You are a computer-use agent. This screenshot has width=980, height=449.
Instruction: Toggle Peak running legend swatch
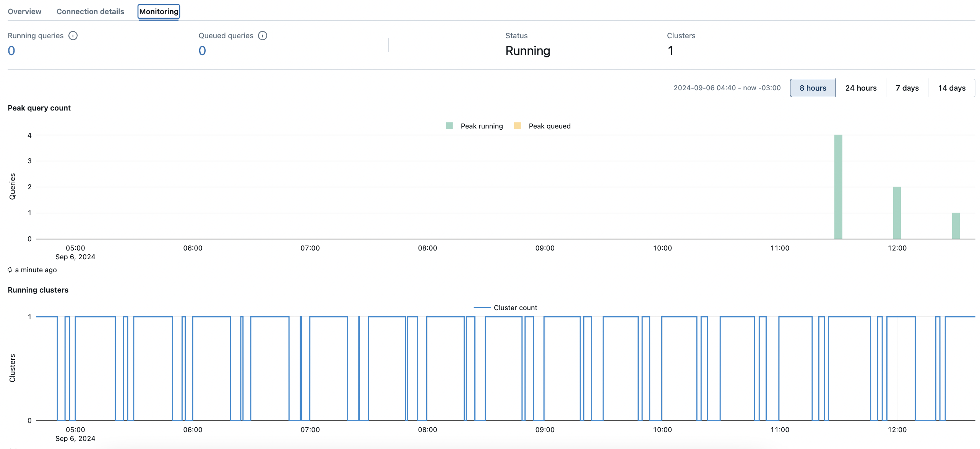click(449, 126)
